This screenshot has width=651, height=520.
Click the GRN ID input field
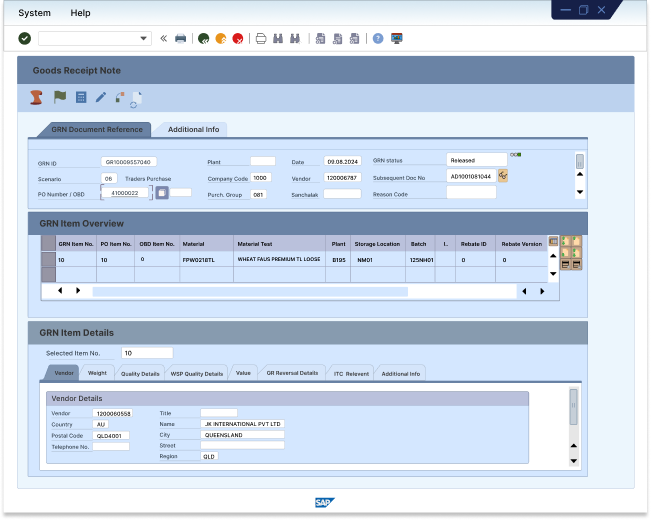click(129, 162)
